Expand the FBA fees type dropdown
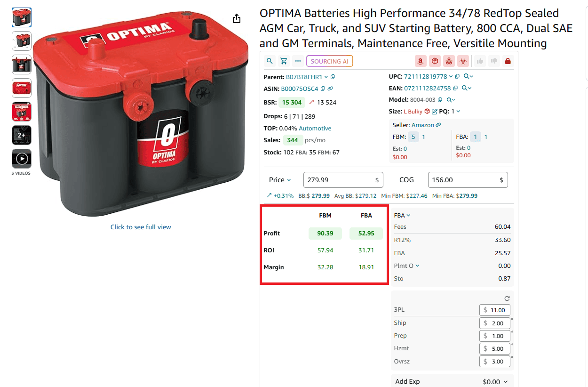The width and height of the screenshot is (588, 387). tap(402, 215)
